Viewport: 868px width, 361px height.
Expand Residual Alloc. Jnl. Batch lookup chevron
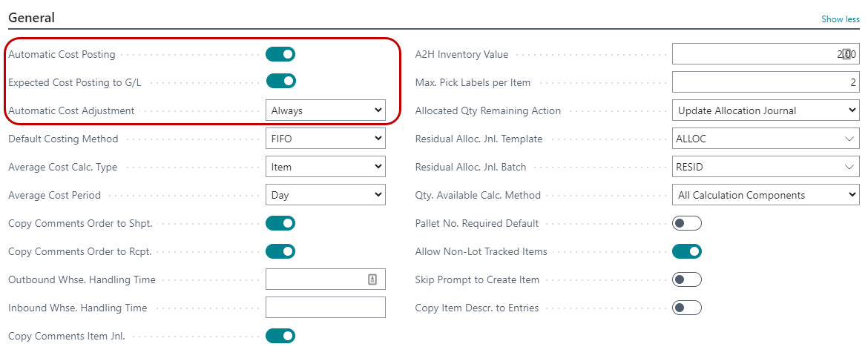pyautogui.click(x=849, y=167)
